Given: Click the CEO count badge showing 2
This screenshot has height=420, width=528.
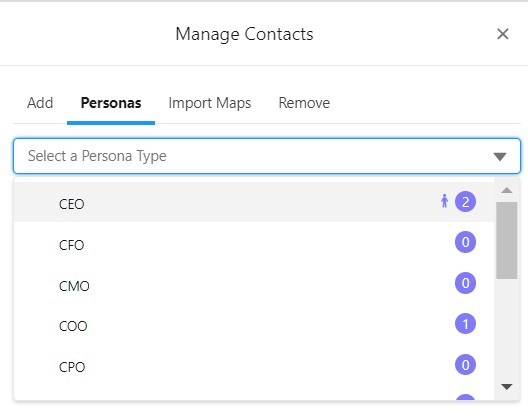Looking at the screenshot, I should (465, 202).
